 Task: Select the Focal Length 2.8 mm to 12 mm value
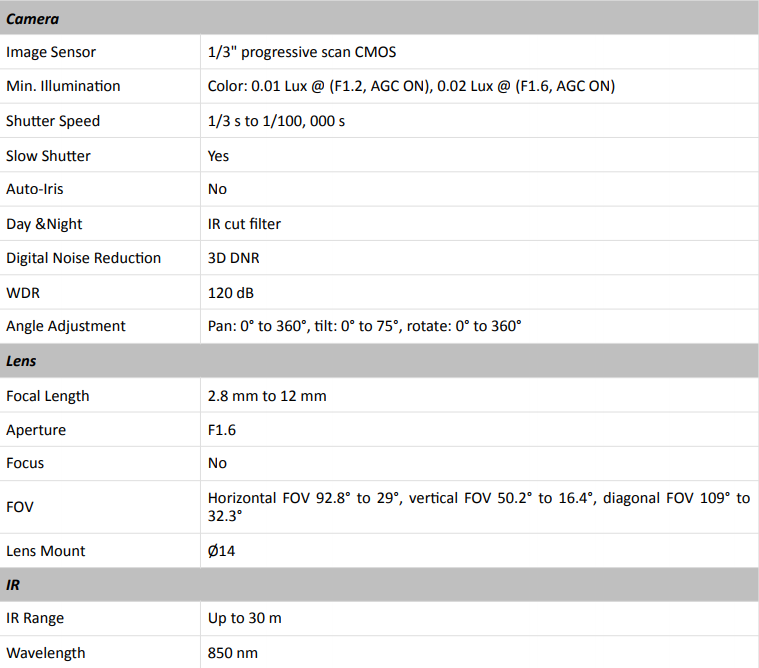pyautogui.click(x=267, y=396)
